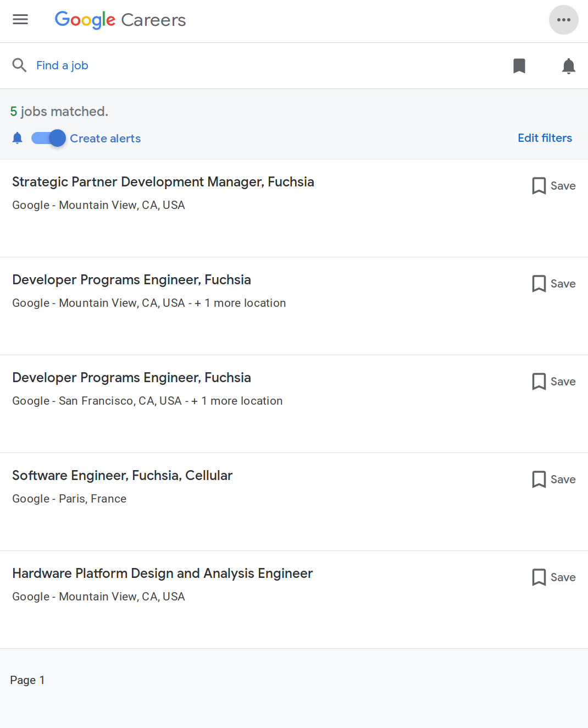
Task: Click '5 jobs matched.' text
Action: coord(59,112)
